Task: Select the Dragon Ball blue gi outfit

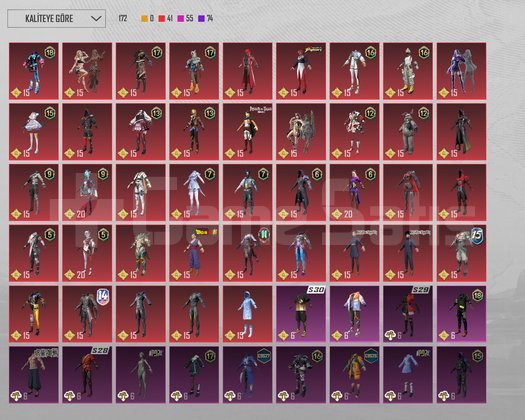Action: click(x=194, y=253)
